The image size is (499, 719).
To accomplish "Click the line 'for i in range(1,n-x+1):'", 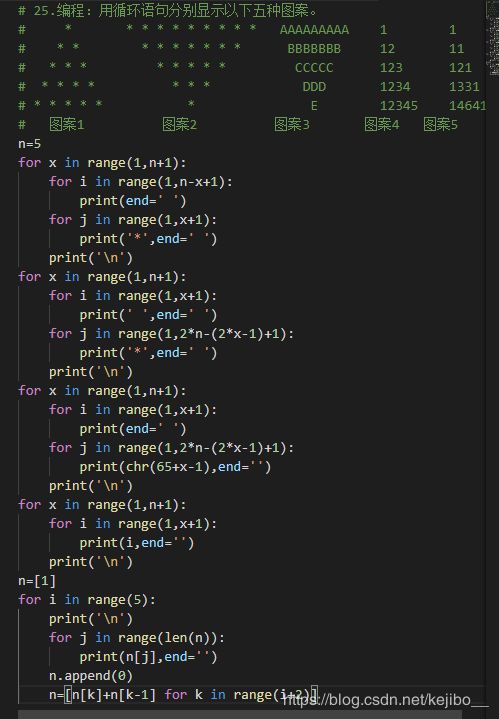I will click(141, 182).
